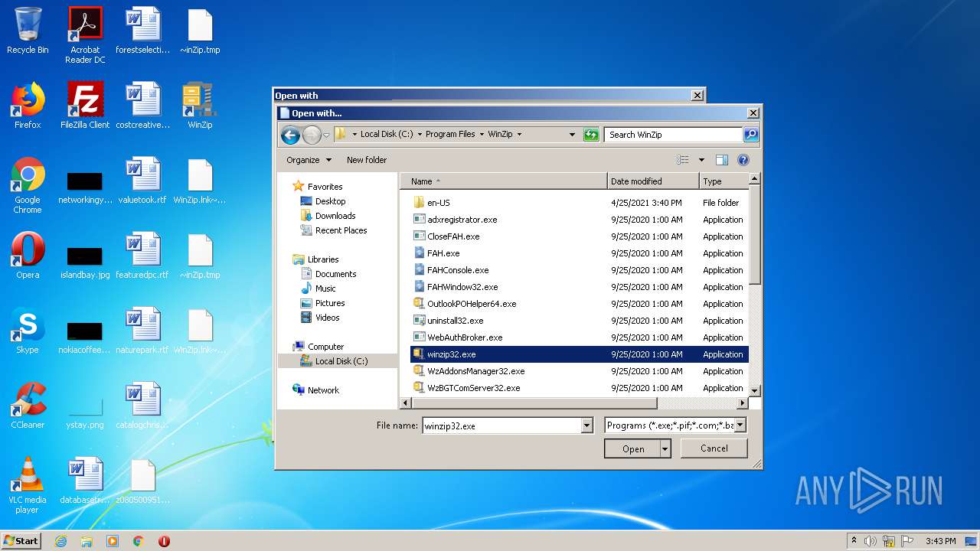Sort by the Name column header
This screenshot has height=551, width=980.
point(504,181)
